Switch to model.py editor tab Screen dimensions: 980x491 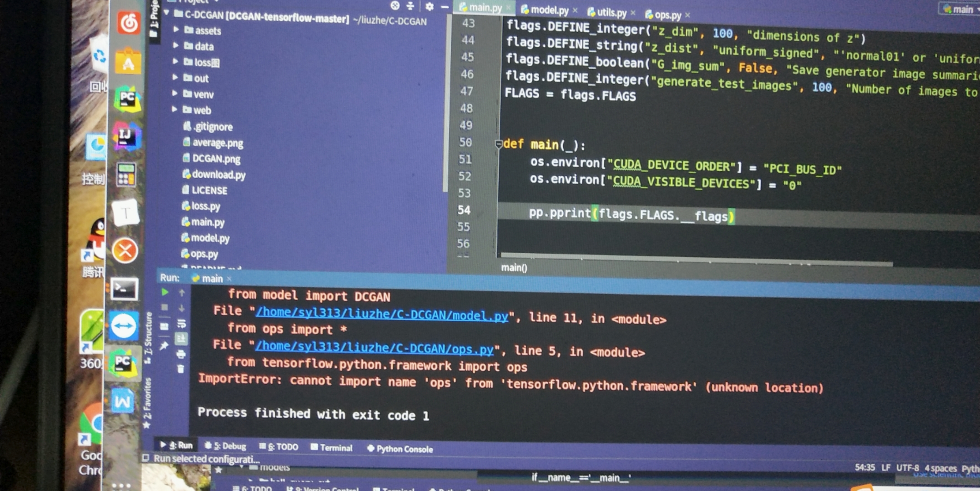pos(549,10)
